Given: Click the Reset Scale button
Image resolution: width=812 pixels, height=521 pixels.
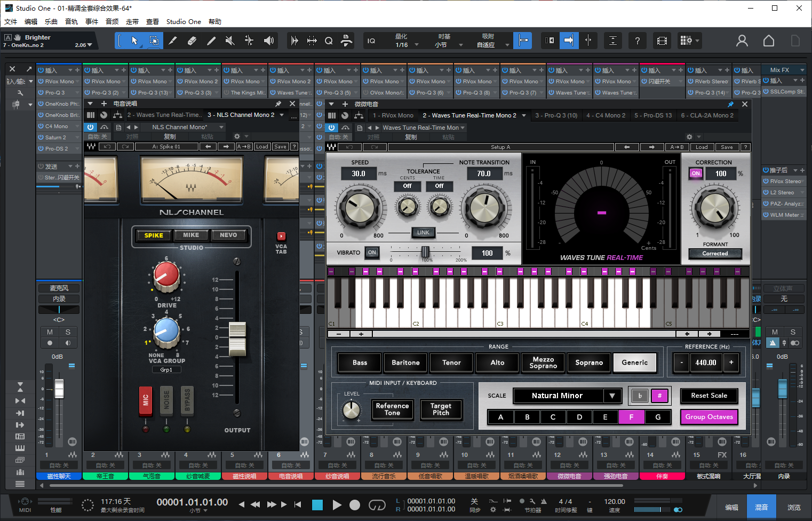Looking at the screenshot, I should tap(709, 396).
